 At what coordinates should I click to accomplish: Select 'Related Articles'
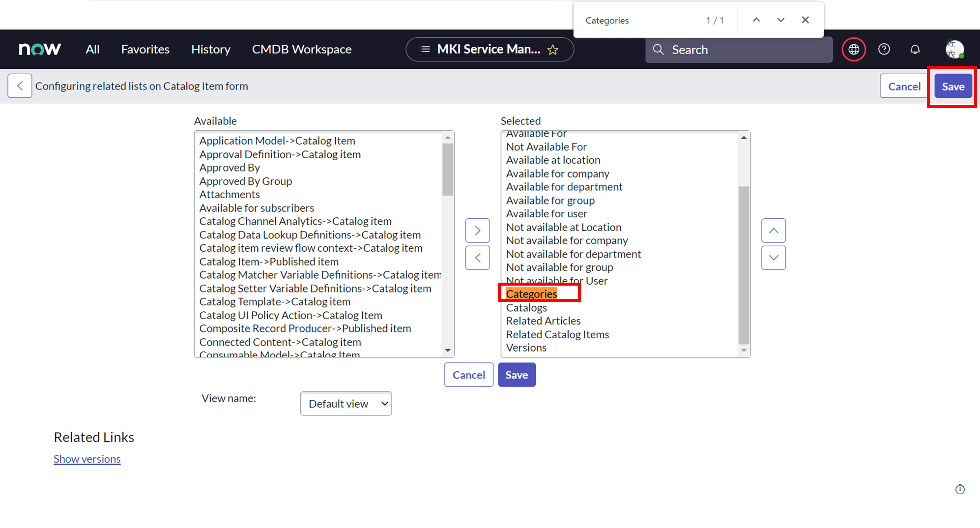[x=544, y=321]
